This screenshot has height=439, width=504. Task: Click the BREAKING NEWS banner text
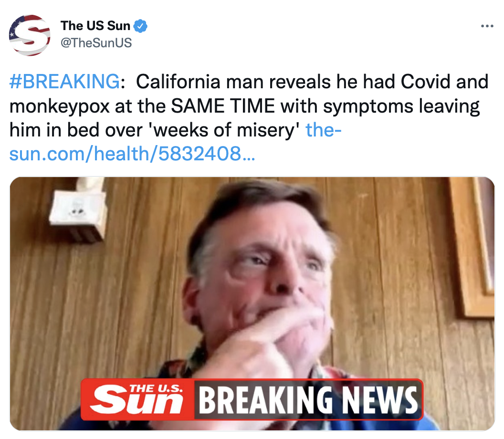pyautogui.click(x=308, y=400)
